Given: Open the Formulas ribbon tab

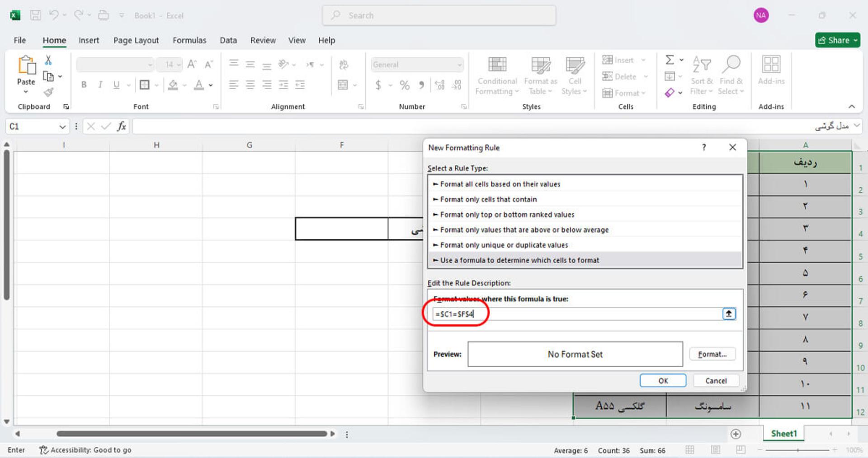Looking at the screenshot, I should [189, 40].
